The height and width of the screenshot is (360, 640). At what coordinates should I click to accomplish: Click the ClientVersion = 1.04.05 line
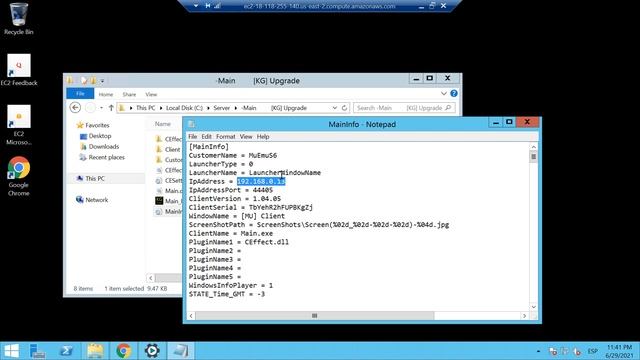pos(235,199)
